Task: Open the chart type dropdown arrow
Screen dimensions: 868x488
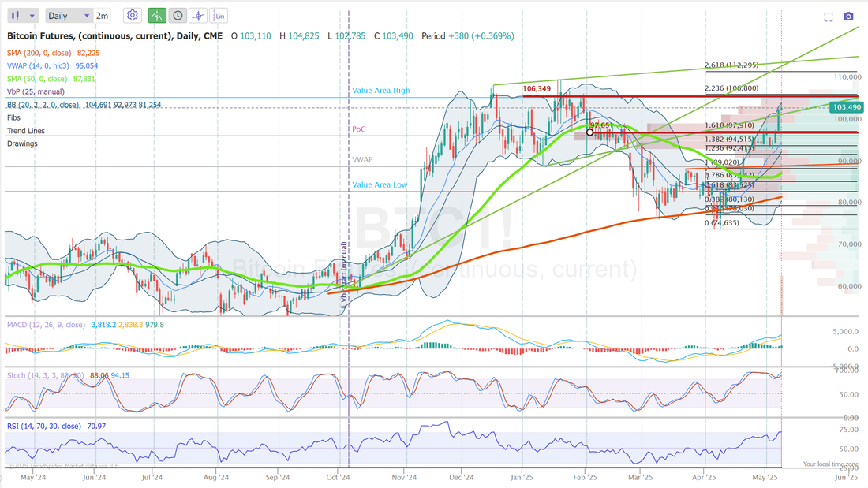Action: tap(32, 16)
